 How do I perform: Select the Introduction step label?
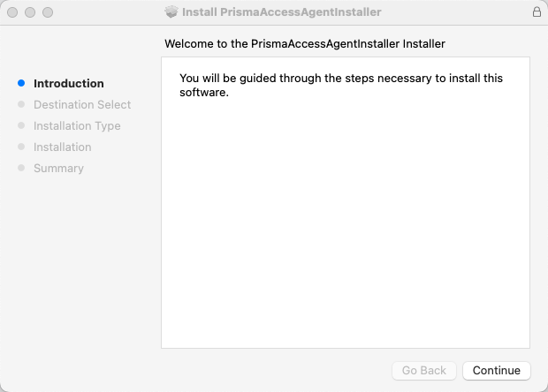click(x=69, y=84)
